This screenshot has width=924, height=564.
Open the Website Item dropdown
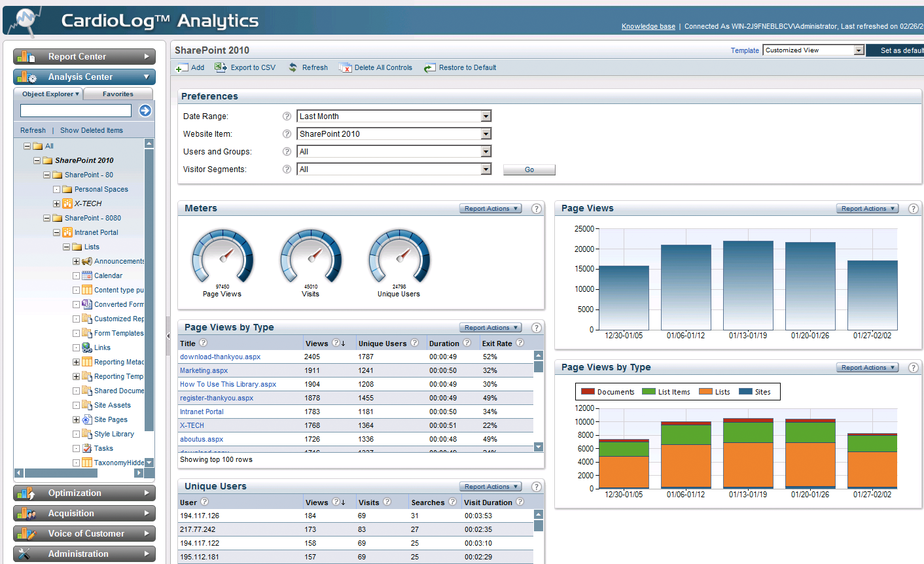[486, 133]
